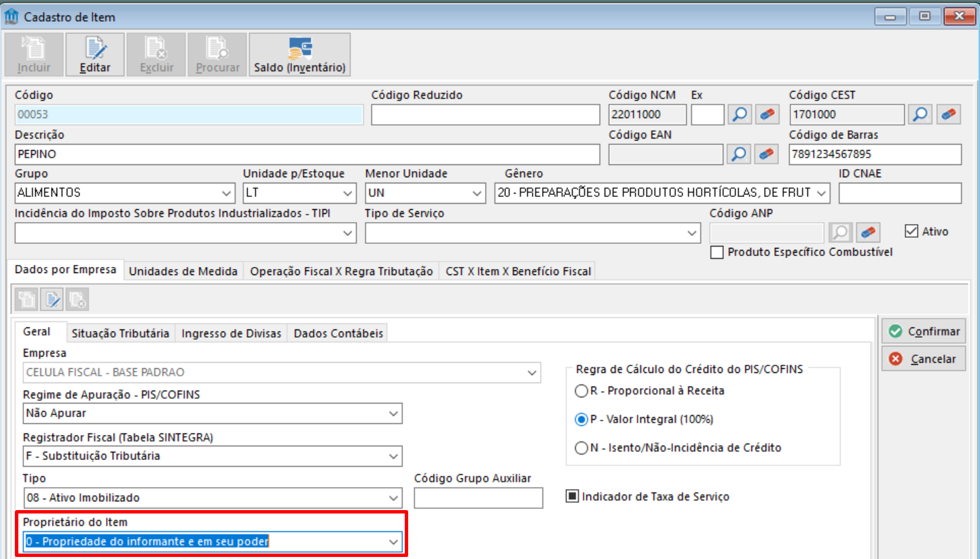
Task: Click the Cancelar button
Action: (x=924, y=359)
